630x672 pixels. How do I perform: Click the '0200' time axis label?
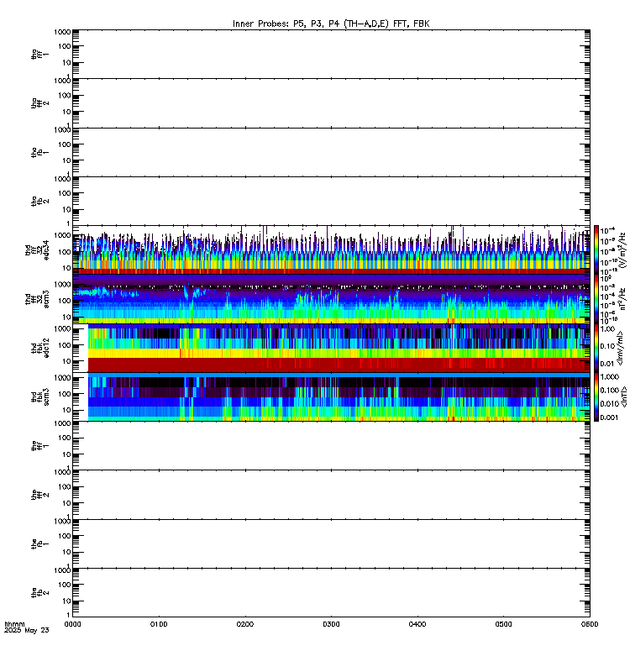pyautogui.click(x=244, y=624)
